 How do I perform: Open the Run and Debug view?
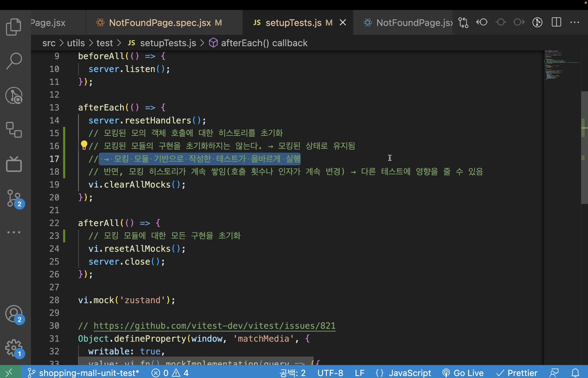[x=14, y=95]
